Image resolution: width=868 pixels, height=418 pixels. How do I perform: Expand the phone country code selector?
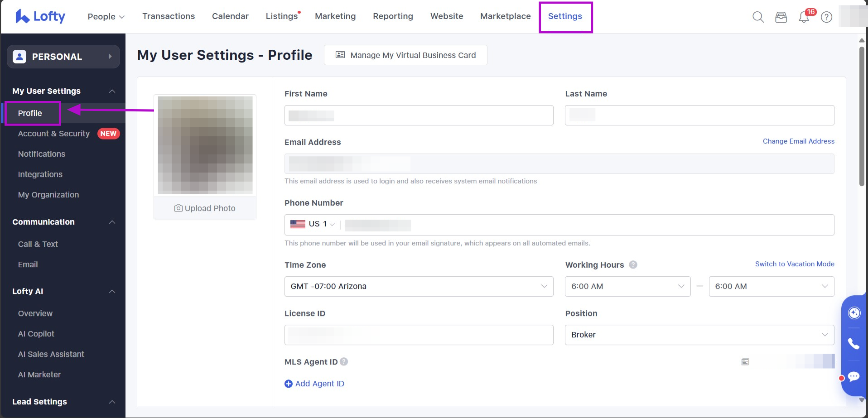point(313,224)
